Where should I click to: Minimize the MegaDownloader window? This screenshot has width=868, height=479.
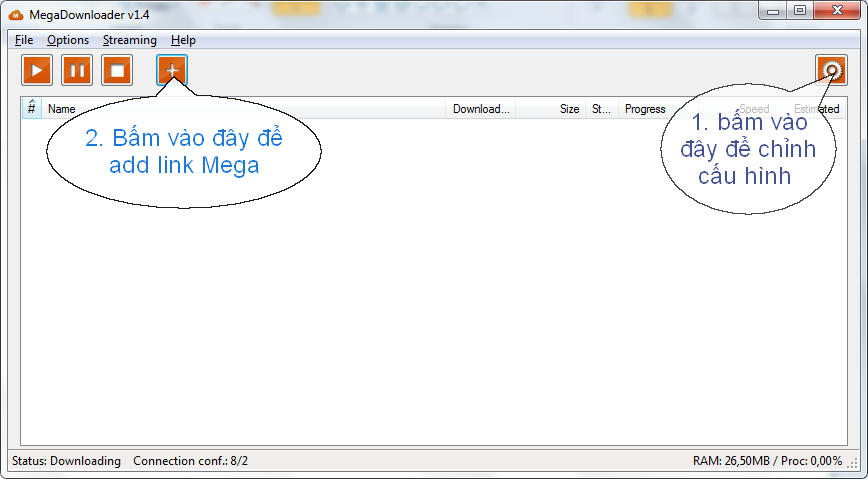[x=773, y=11]
